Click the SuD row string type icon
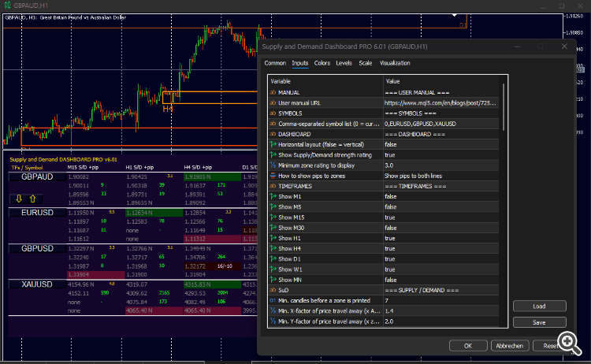The image size is (591, 364). (273, 290)
